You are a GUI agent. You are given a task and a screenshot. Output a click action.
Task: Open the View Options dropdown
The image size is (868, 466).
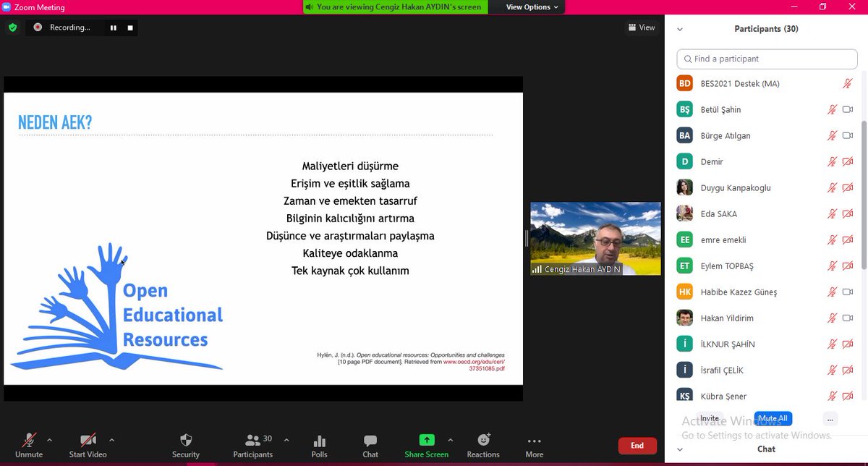point(526,8)
